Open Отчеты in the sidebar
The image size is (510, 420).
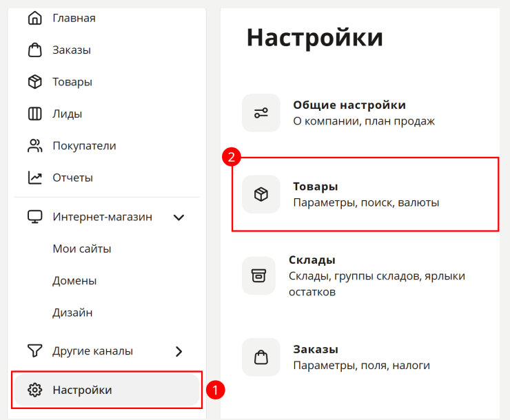point(73,178)
